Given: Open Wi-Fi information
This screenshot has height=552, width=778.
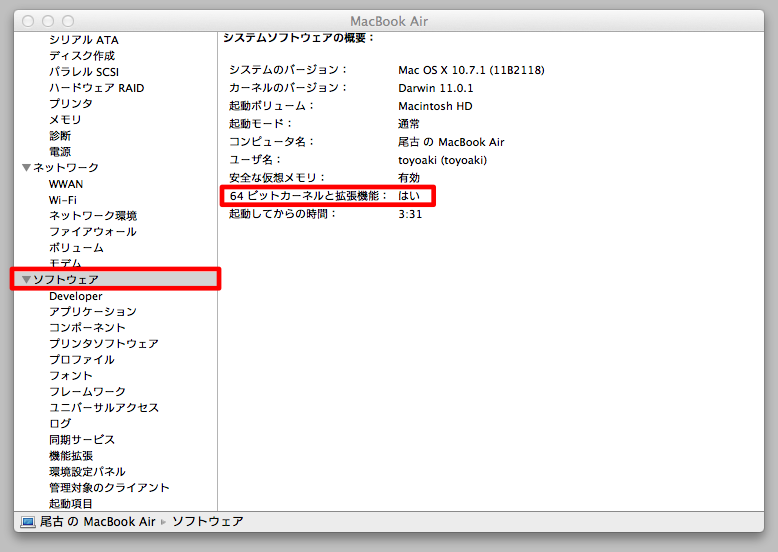Looking at the screenshot, I should click(x=63, y=200).
